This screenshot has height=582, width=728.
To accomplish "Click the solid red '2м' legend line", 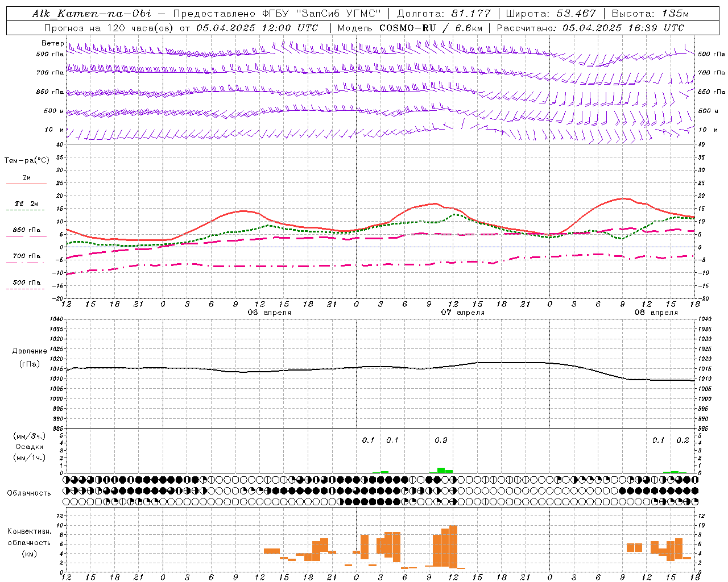I will (x=26, y=184).
